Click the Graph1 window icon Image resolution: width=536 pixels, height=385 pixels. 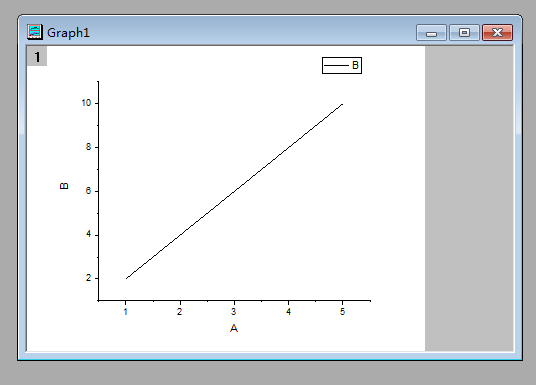[x=35, y=32]
